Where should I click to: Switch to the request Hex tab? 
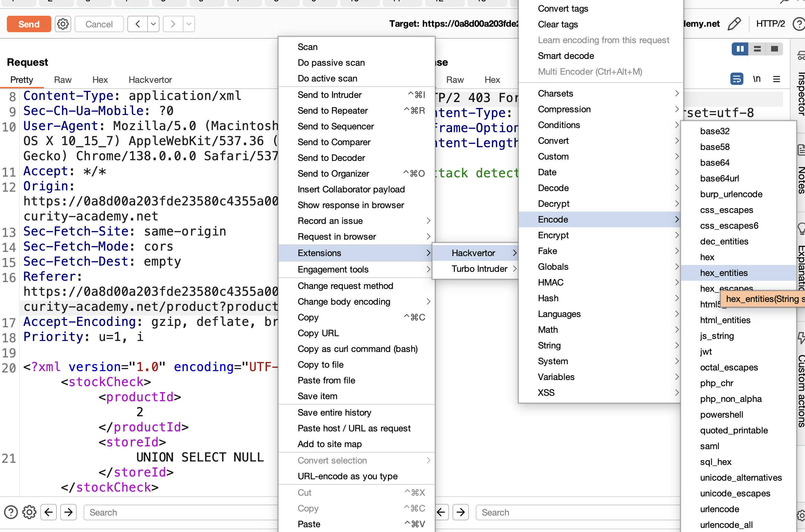[100, 80]
